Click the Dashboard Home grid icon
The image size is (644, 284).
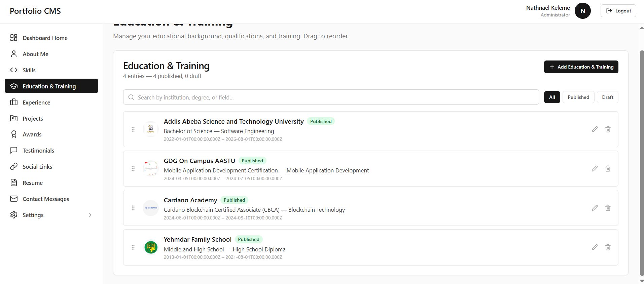pyautogui.click(x=14, y=38)
